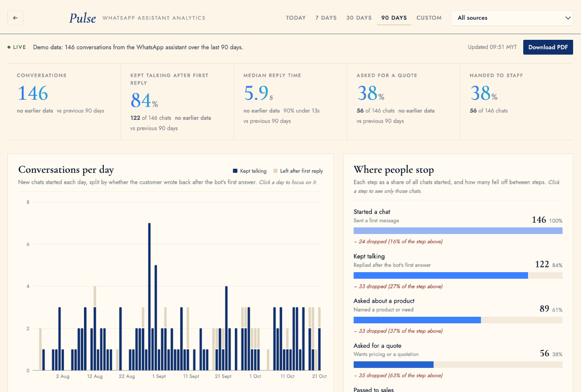This screenshot has width=581, height=392.
Task: Select the Kept talking funnel bar
Action: [458, 276]
